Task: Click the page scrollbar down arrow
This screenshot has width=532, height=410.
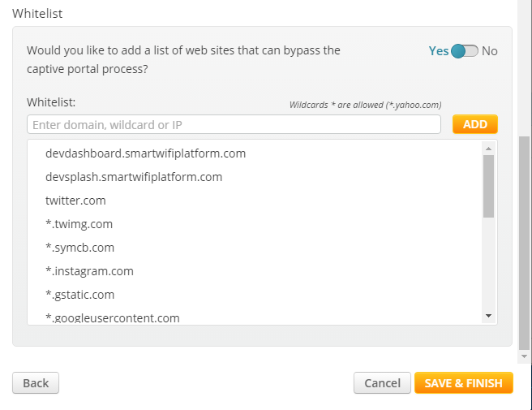Action: [x=524, y=356]
